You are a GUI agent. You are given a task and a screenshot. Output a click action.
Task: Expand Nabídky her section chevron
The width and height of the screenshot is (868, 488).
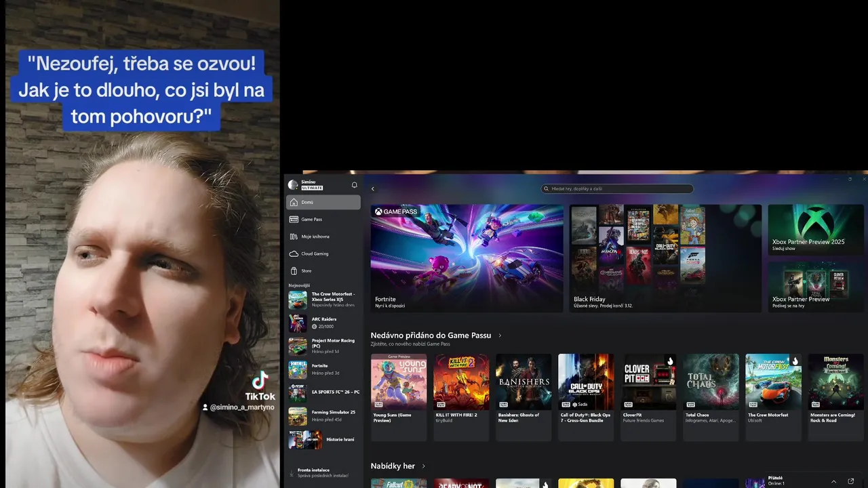(x=424, y=466)
